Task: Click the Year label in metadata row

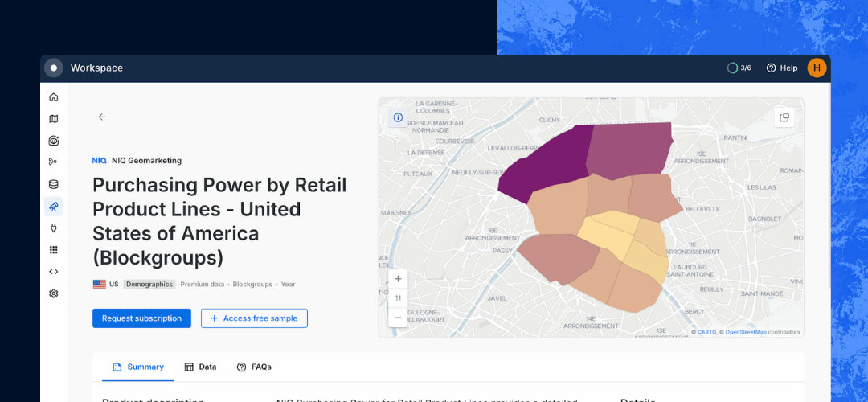Action: (x=288, y=284)
